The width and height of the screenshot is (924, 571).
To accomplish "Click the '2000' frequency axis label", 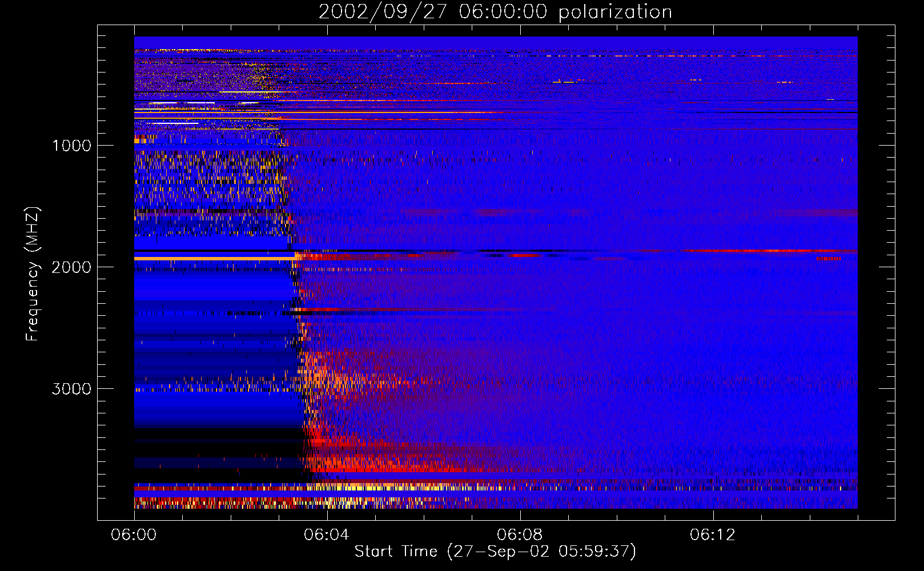I will pos(71,267).
